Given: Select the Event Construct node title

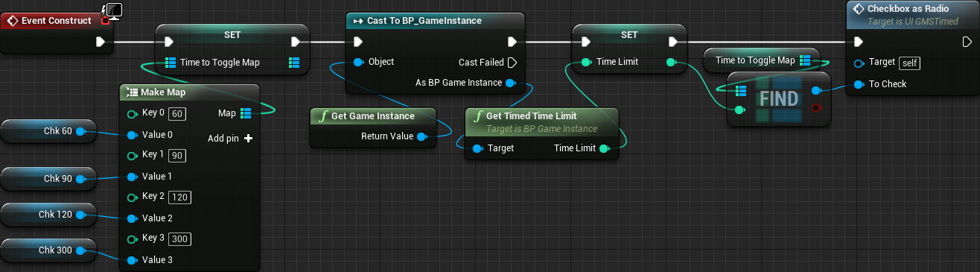Looking at the screenshot, I should click(56, 21).
